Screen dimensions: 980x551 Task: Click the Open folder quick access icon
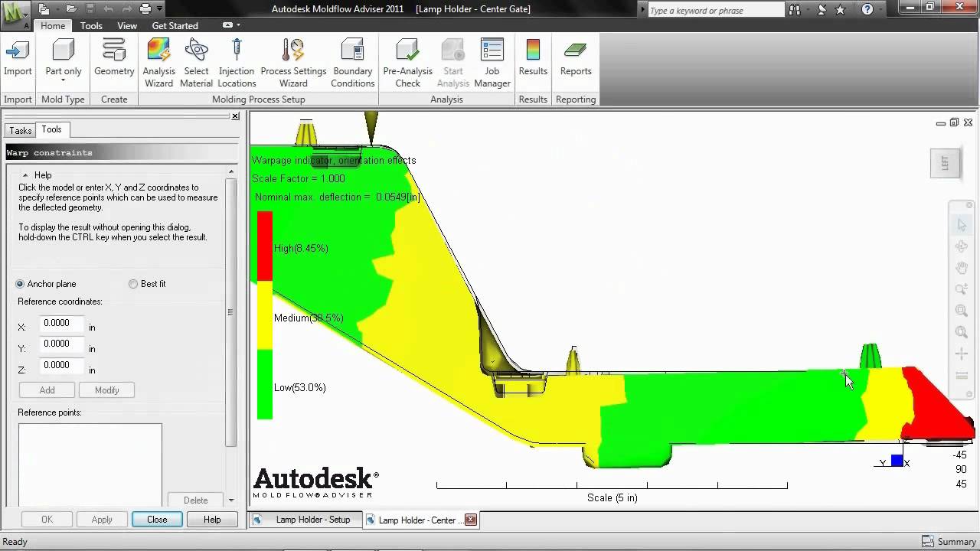pyautogui.click(x=71, y=9)
